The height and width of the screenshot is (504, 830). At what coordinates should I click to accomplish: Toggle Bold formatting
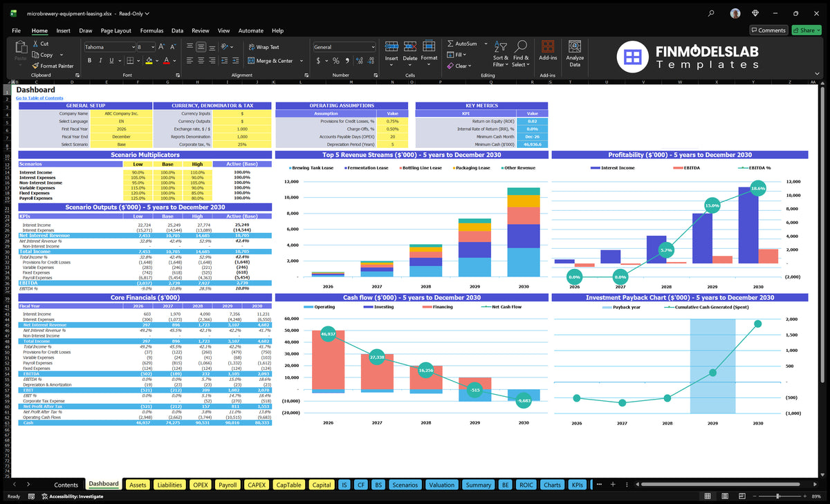(x=89, y=61)
